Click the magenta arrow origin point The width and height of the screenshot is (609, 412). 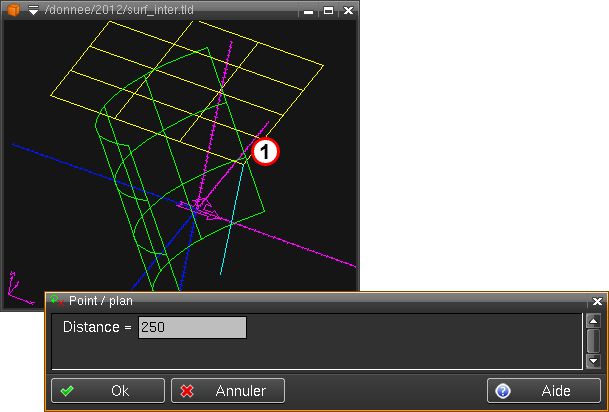pyautogui.click(x=205, y=208)
